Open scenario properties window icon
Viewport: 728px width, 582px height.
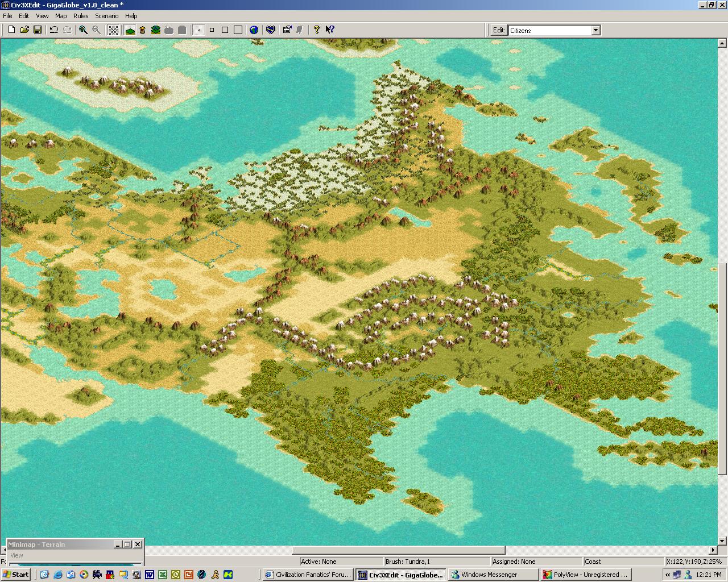point(287,30)
